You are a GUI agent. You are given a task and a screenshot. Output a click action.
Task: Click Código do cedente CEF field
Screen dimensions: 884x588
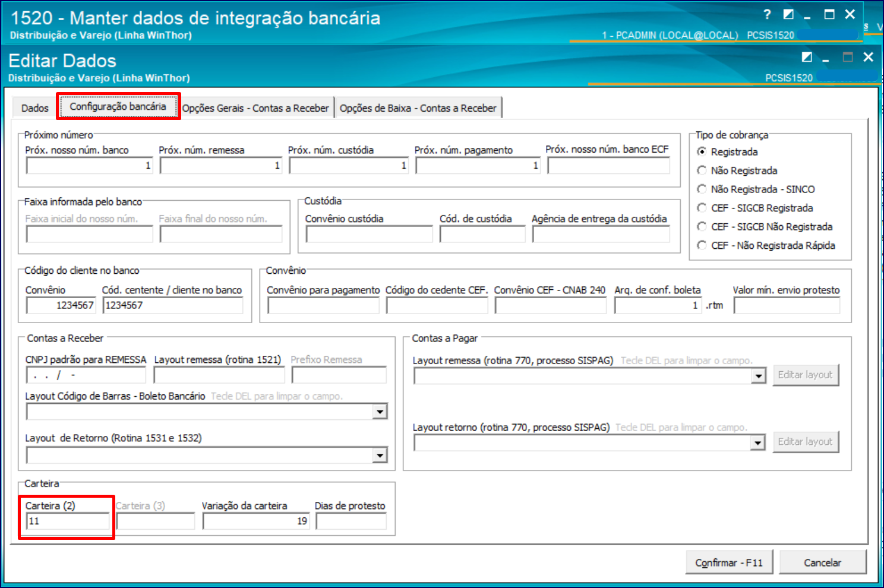point(437,305)
